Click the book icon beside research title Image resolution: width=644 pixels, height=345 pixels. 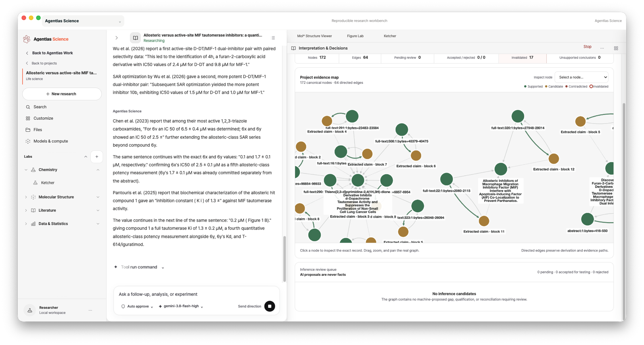135,38
